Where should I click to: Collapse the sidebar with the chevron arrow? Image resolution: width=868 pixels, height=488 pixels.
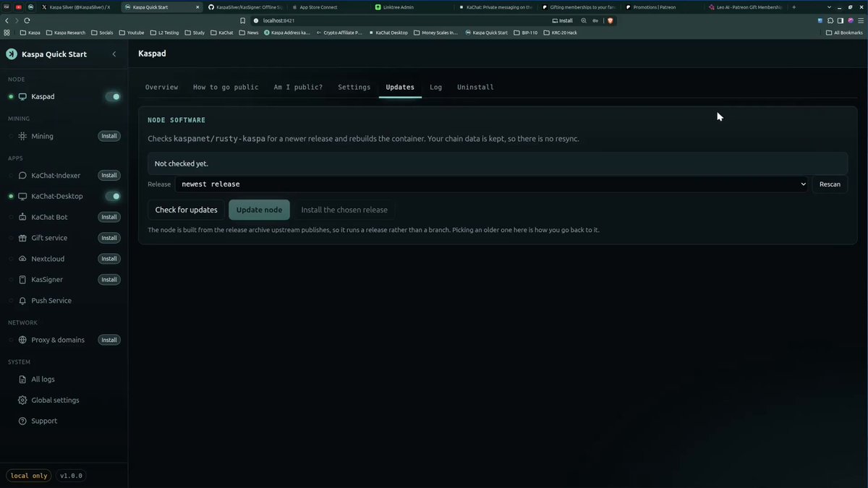(114, 54)
